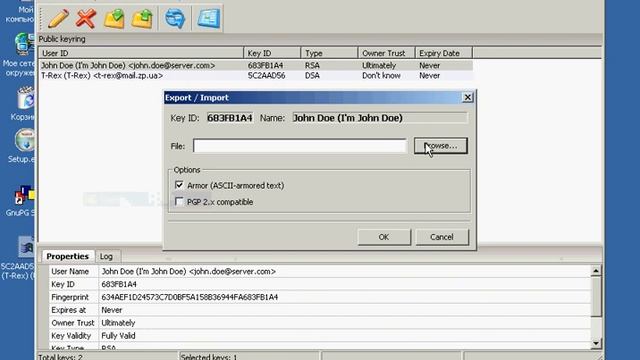Click the Fingerprint value in properties
640x360 pixels.
(190, 297)
